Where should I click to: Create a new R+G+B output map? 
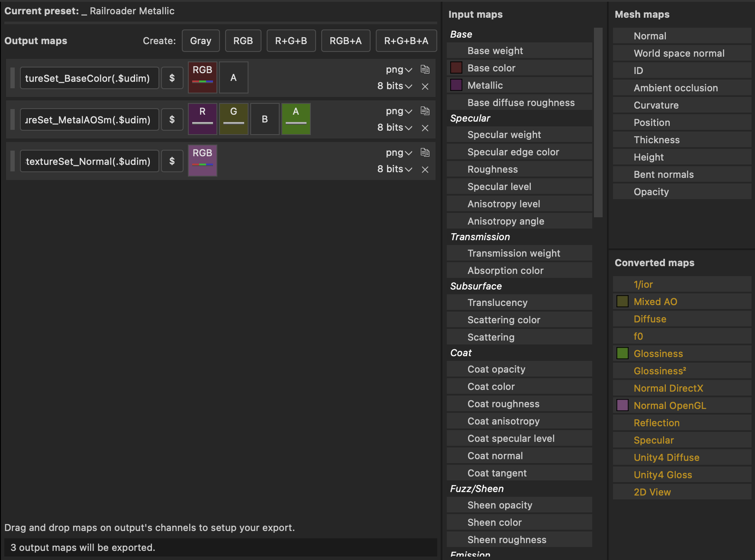(x=291, y=41)
